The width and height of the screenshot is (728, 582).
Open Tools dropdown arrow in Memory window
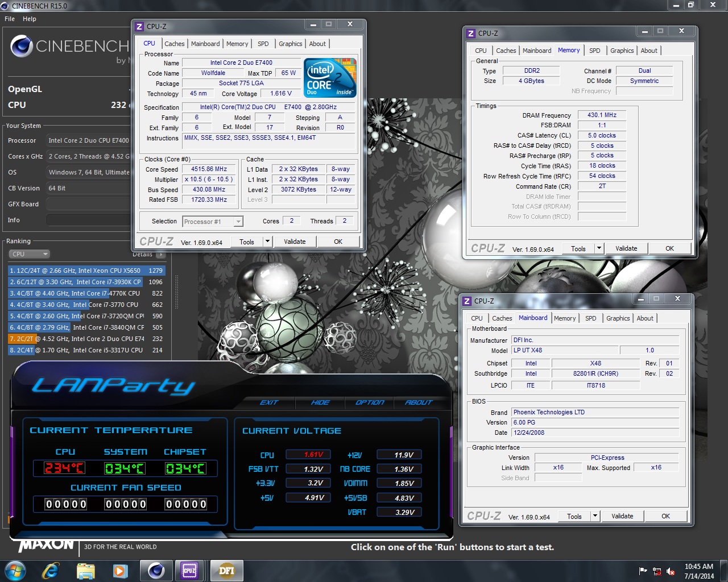(x=599, y=248)
